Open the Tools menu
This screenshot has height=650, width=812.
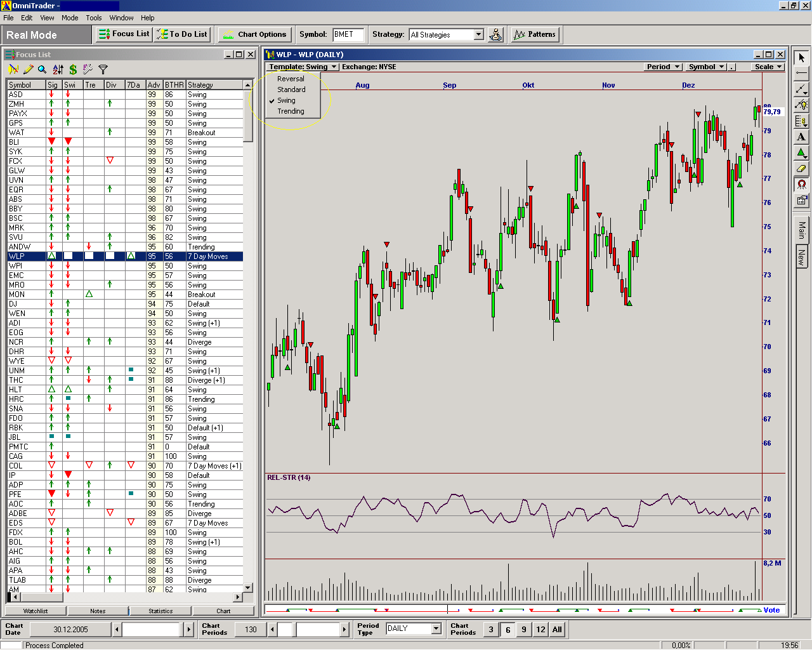93,17
